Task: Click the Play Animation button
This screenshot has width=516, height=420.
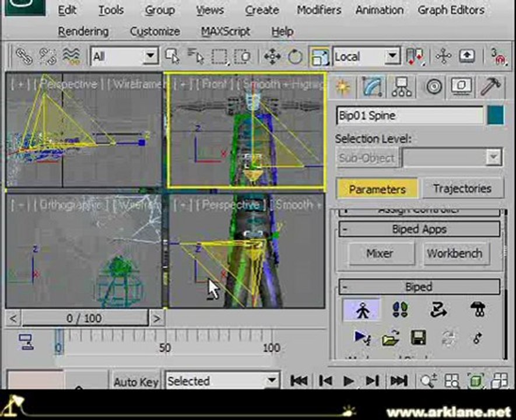Action: [x=348, y=381]
